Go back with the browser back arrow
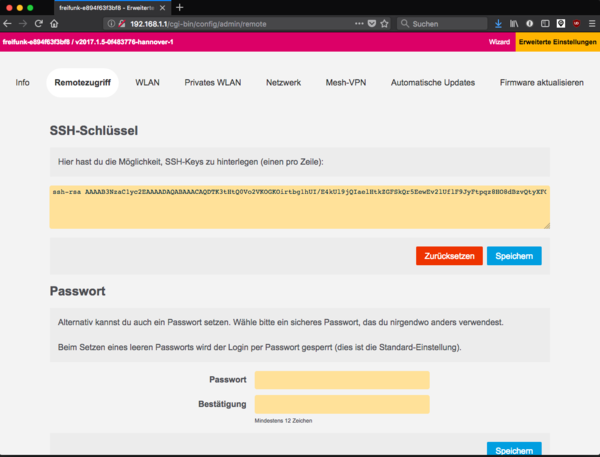Screen dimensions: 600x457 [x=7, y=24]
